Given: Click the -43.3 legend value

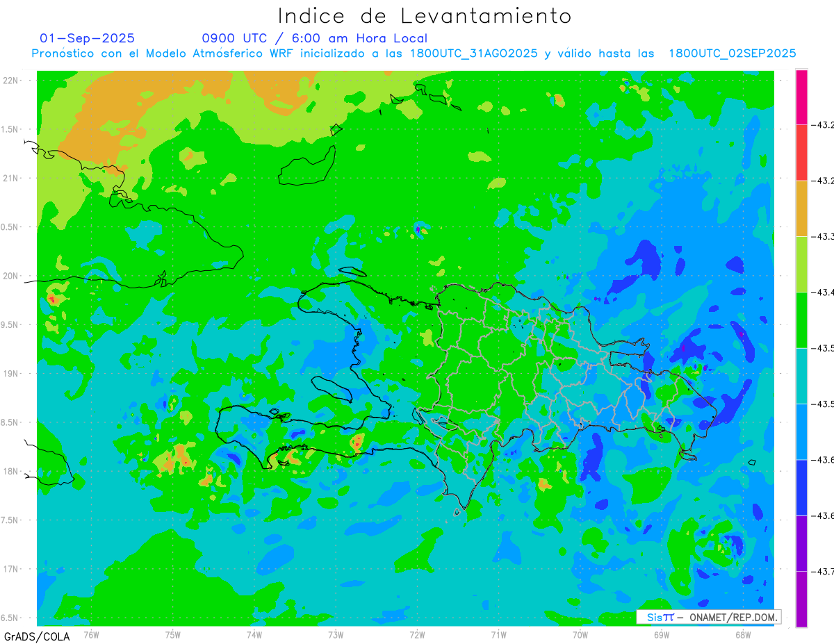Looking at the screenshot, I should pos(822,237).
